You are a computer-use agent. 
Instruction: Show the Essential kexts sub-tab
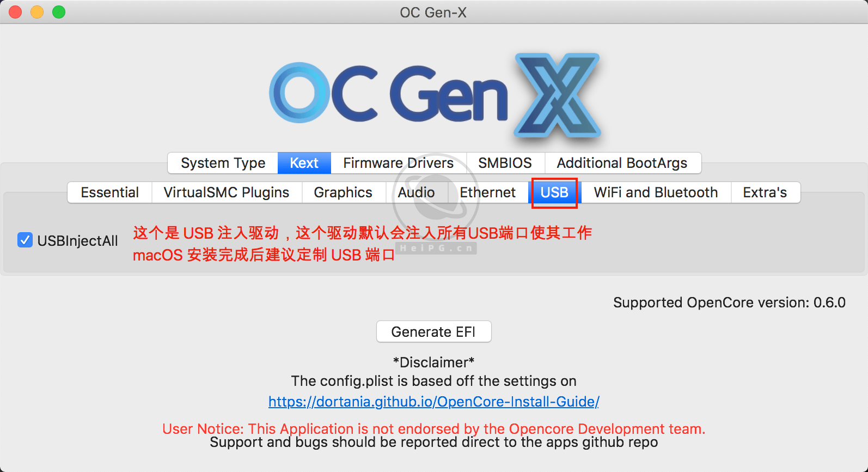[109, 192]
